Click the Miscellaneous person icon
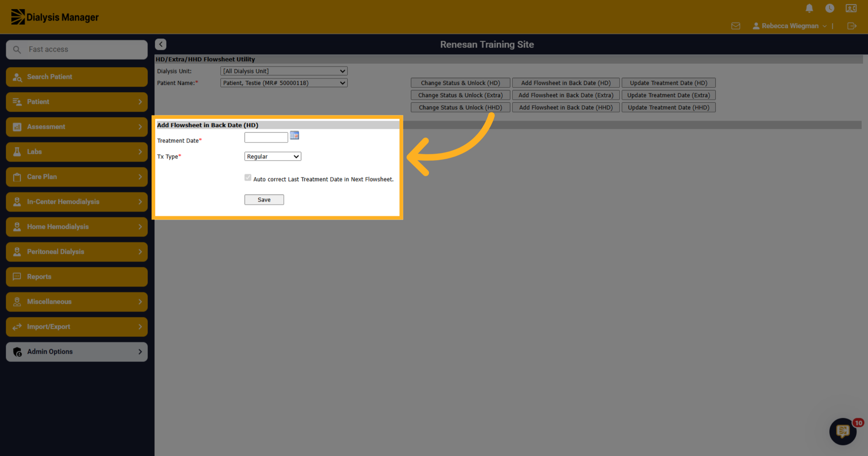The height and width of the screenshot is (456, 868). pyautogui.click(x=17, y=301)
